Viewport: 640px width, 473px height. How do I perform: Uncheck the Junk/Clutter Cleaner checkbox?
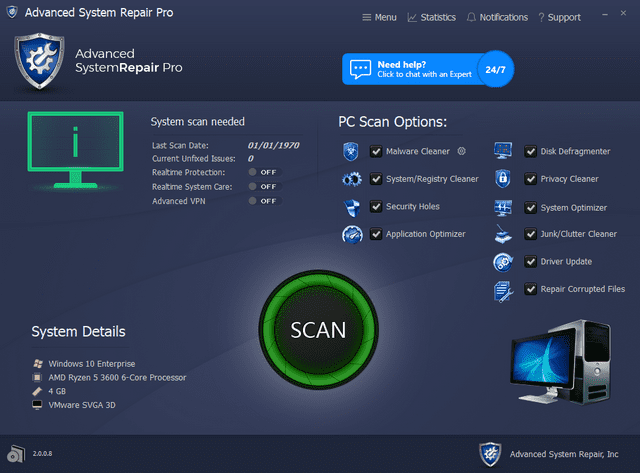click(x=530, y=234)
